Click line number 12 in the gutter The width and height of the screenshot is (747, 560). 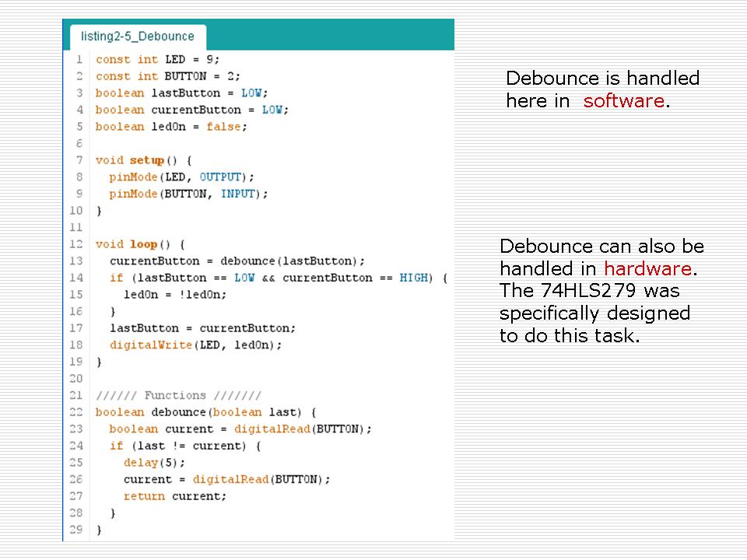tap(76, 244)
